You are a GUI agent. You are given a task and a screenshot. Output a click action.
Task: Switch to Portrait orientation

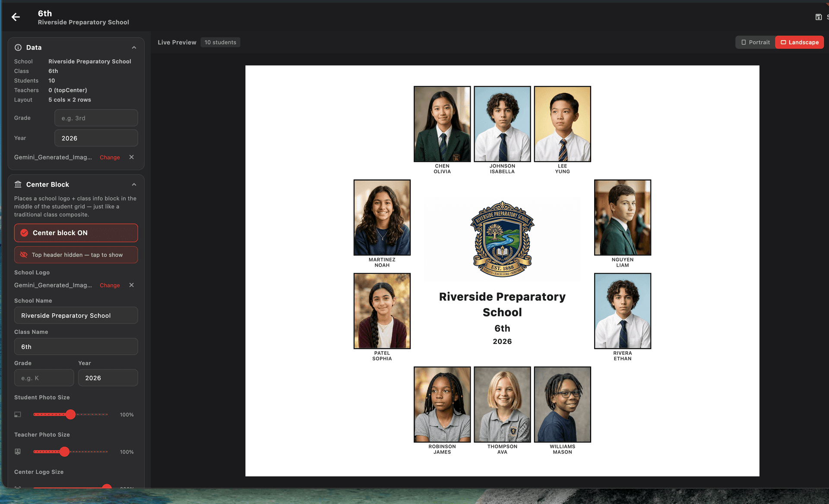[x=755, y=42]
